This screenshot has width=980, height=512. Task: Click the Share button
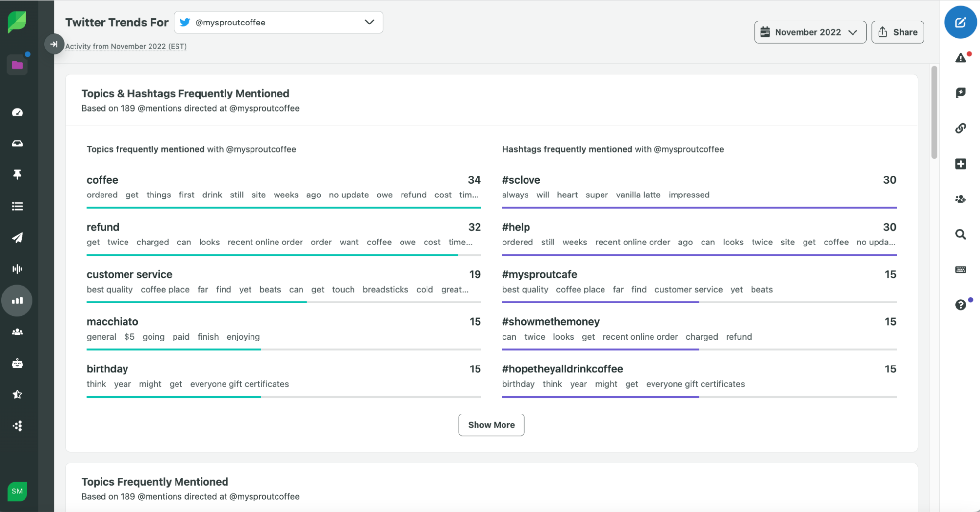897,32
